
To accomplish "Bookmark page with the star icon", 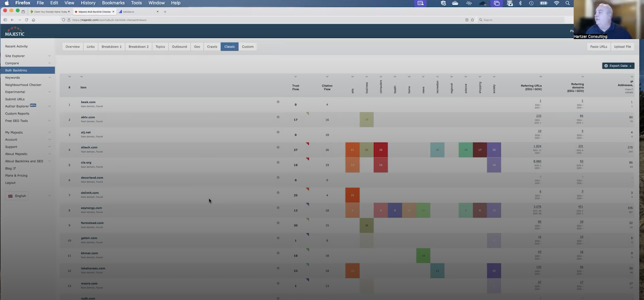I will (x=472, y=20).
